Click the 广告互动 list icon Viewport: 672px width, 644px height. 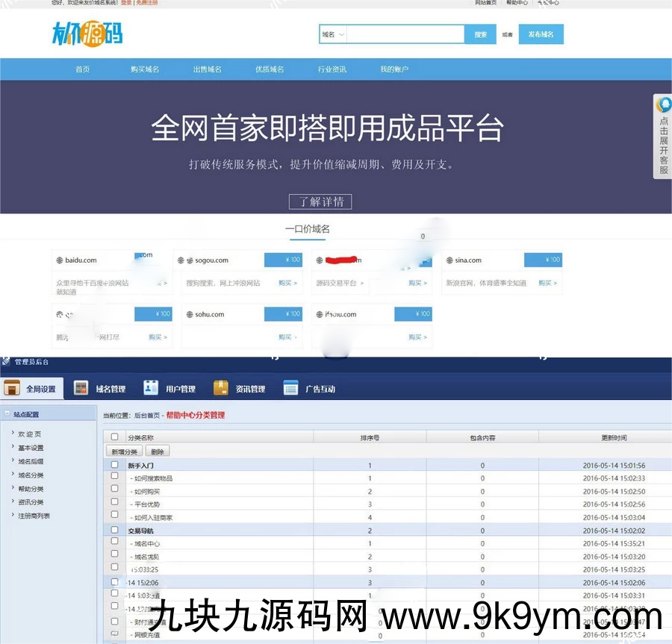(291, 388)
